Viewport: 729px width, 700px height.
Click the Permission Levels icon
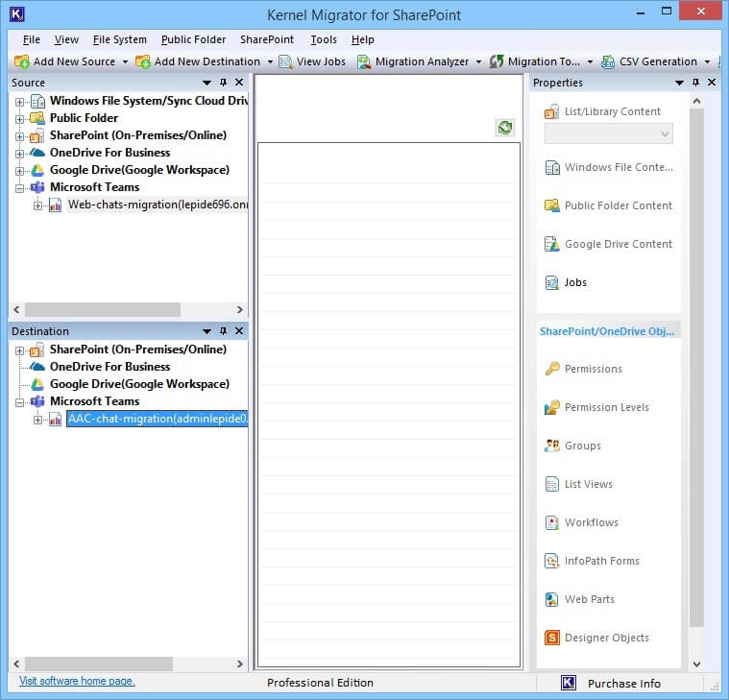coord(552,407)
